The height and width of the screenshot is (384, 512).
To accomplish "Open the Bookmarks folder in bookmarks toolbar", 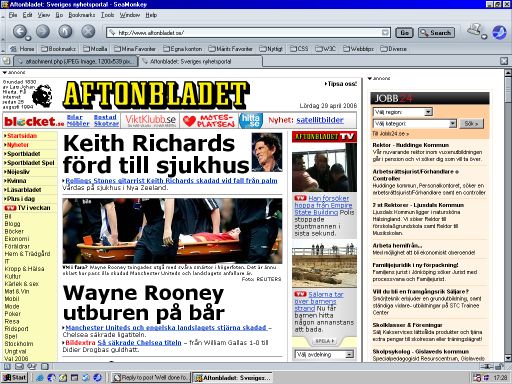I will point(58,49).
